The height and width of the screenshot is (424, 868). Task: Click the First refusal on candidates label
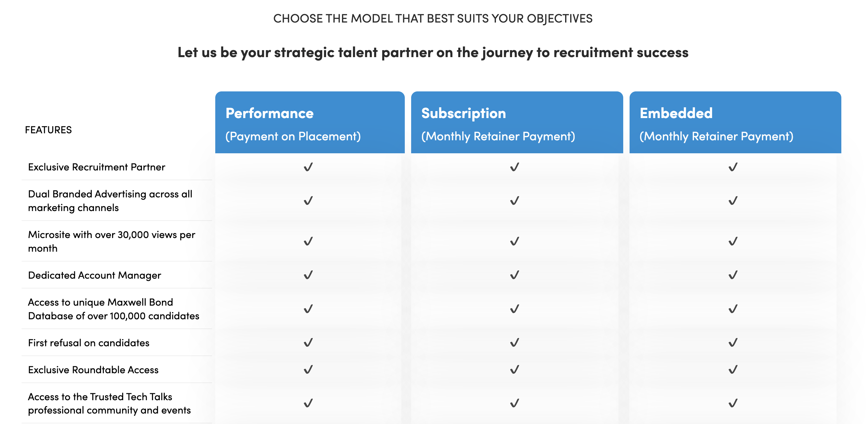89,343
